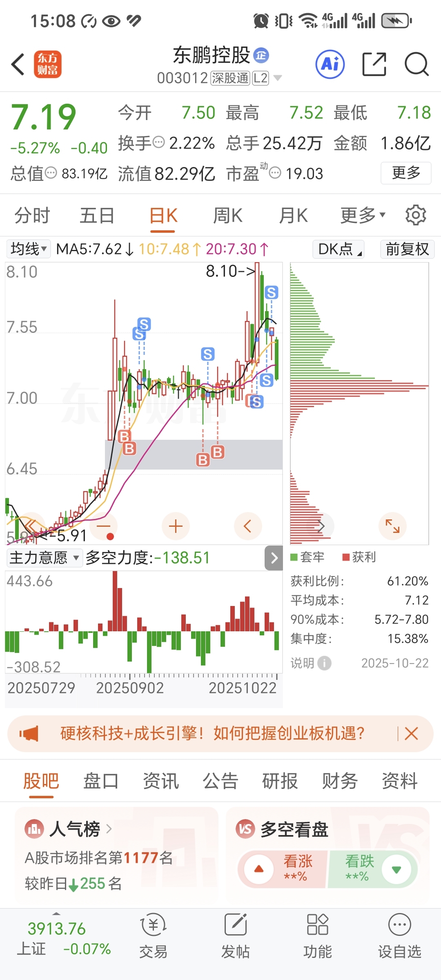The height and width of the screenshot is (980, 441).
Task: Go back using the left arrow
Action: click(x=18, y=65)
